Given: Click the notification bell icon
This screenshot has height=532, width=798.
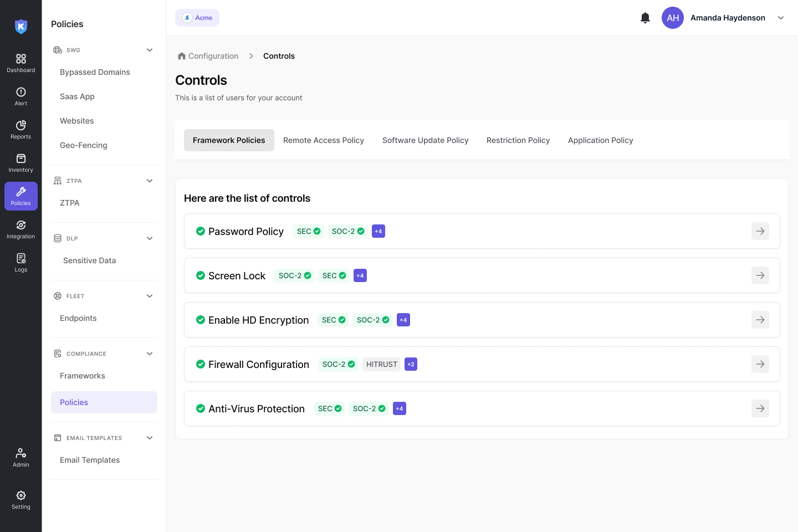Looking at the screenshot, I should pyautogui.click(x=645, y=18).
